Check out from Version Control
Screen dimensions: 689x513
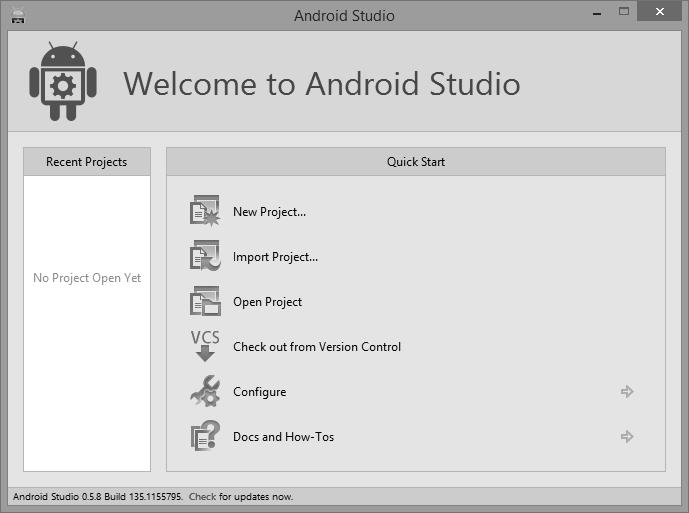[x=317, y=347]
